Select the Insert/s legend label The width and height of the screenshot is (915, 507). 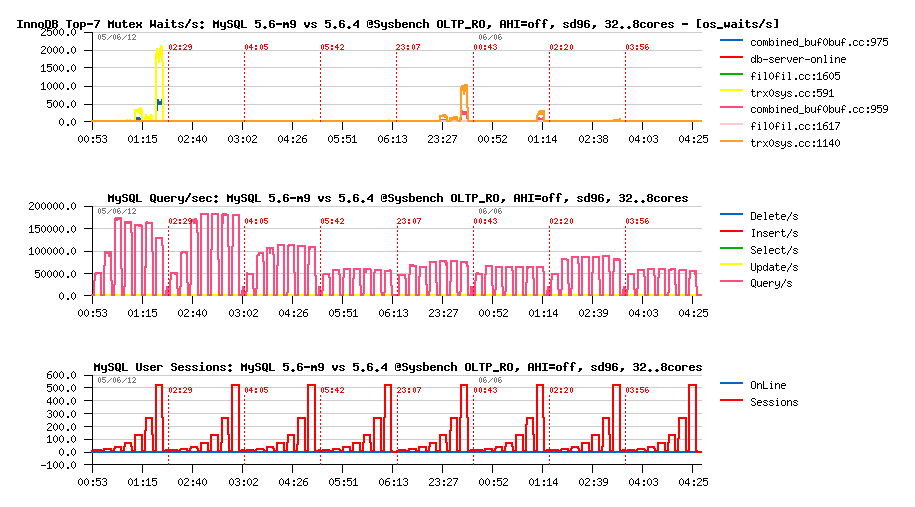[x=774, y=233]
